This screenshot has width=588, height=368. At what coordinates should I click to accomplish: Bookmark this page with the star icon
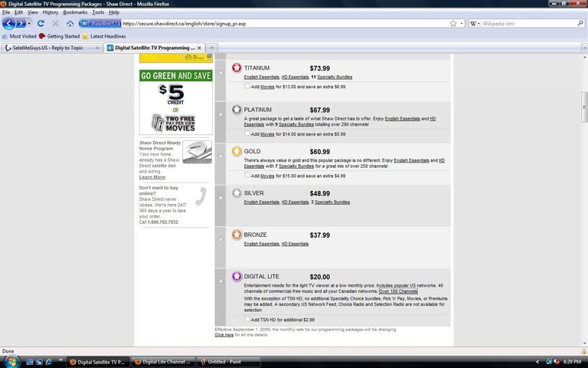pyautogui.click(x=453, y=23)
